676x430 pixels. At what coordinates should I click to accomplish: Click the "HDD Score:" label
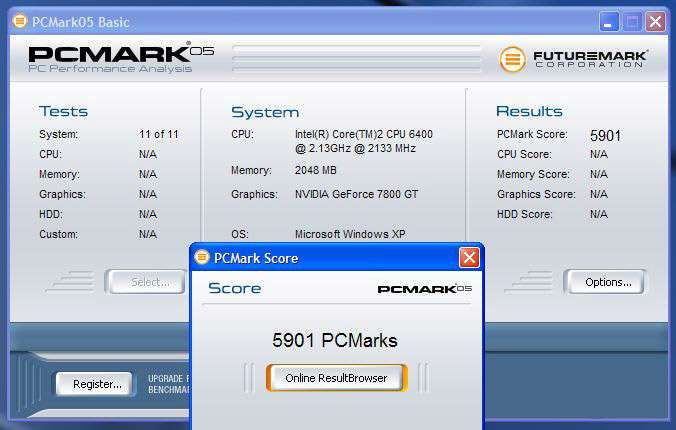tap(524, 214)
